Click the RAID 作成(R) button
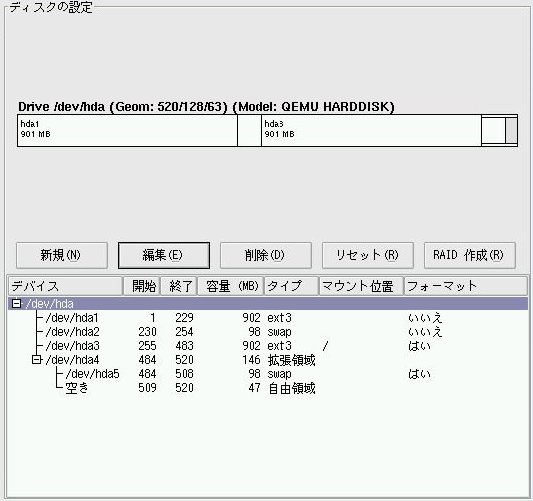The image size is (533, 501). click(469, 255)
